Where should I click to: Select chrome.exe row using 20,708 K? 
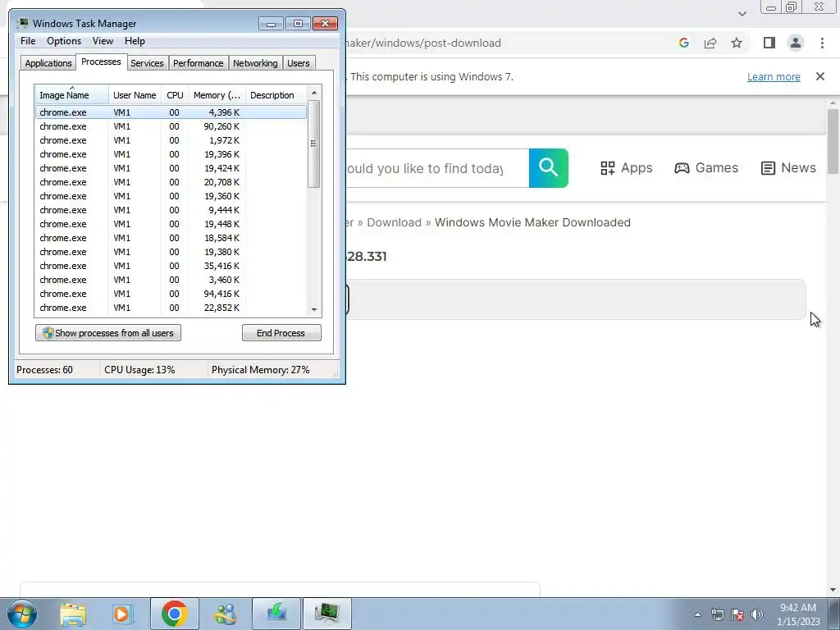(171, 182)
